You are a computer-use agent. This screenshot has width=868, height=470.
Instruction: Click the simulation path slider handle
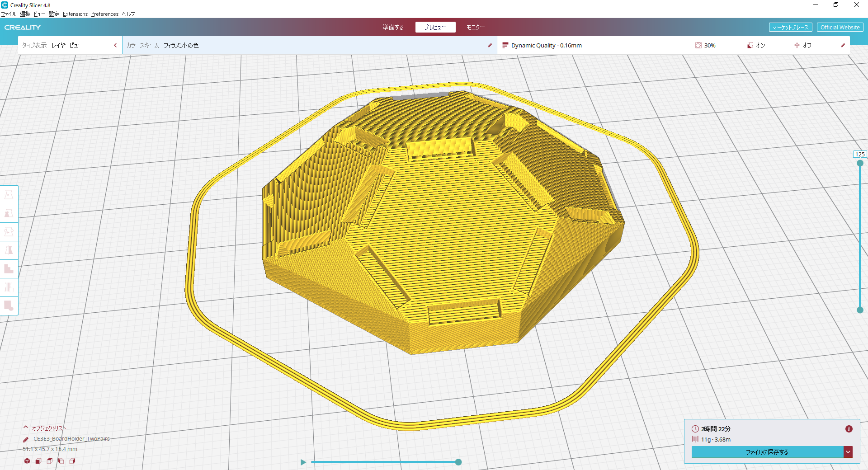click(x=458, y=462)
